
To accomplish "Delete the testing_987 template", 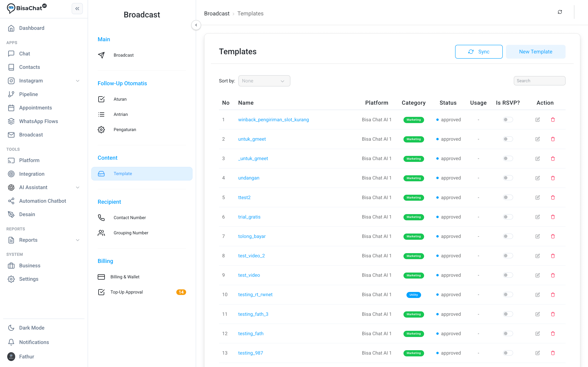I will point(553,353).
